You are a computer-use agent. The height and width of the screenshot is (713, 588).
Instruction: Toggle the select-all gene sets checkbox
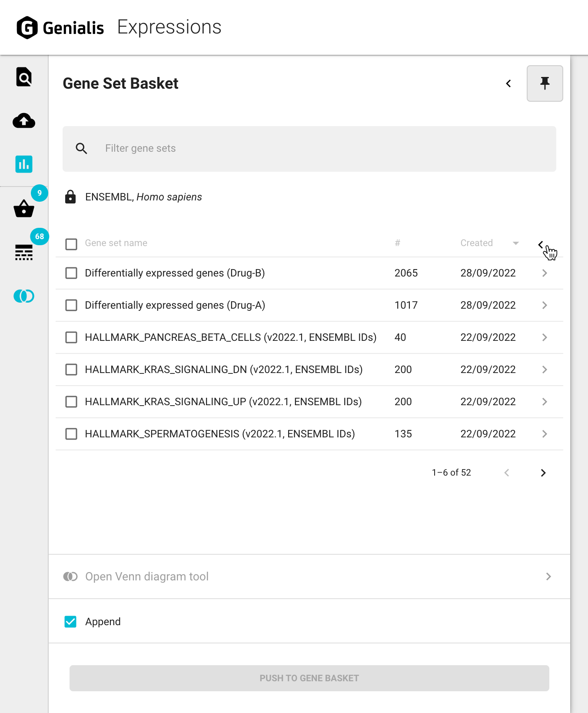click(71, 244)
